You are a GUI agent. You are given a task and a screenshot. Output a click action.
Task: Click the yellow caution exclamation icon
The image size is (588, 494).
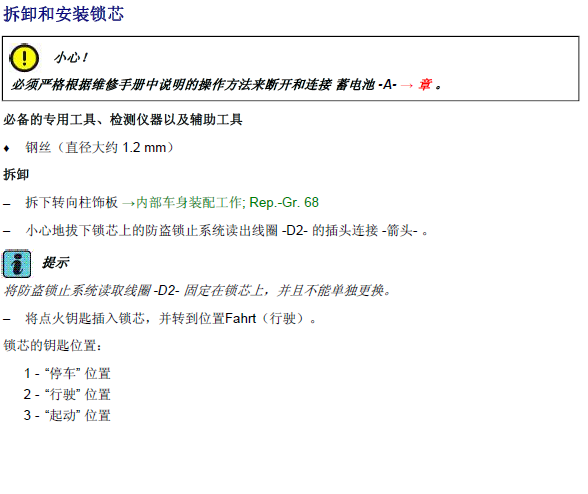tap(24, 58)
